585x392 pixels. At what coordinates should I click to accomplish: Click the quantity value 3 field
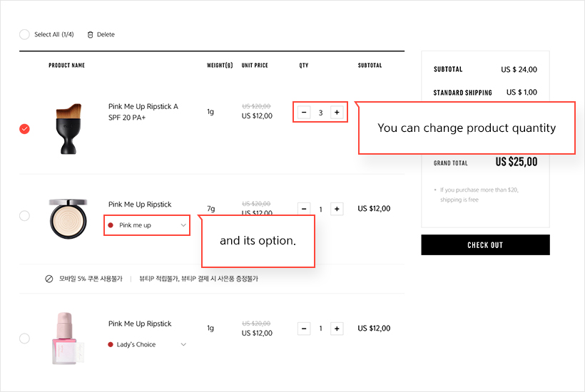pos(320,113)
